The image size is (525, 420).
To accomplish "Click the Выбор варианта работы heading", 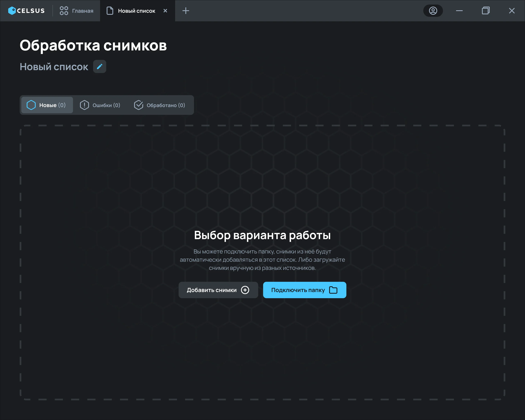I will click(262, 235).
